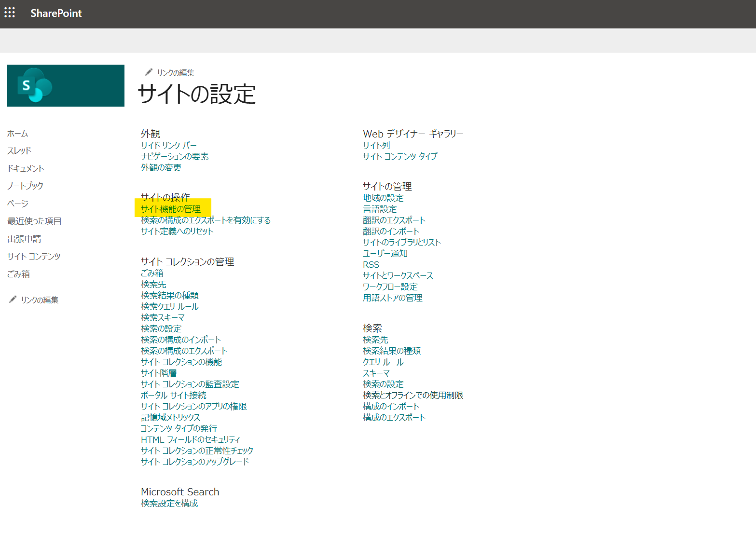Open ナビゲーションの要素 link
This screenshot has height=533, width=756.
[x=175, y=156]
